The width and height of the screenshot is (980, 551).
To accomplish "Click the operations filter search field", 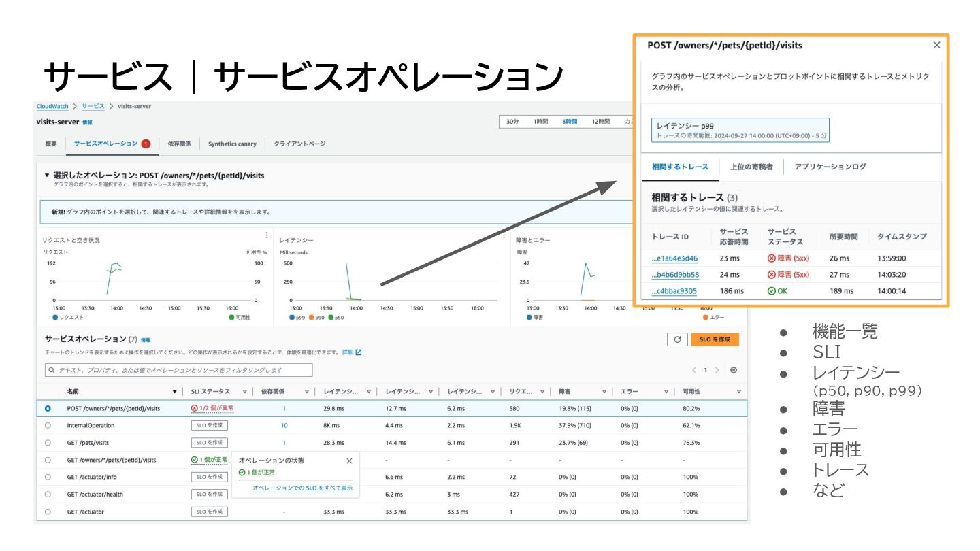I will (178, 370).
